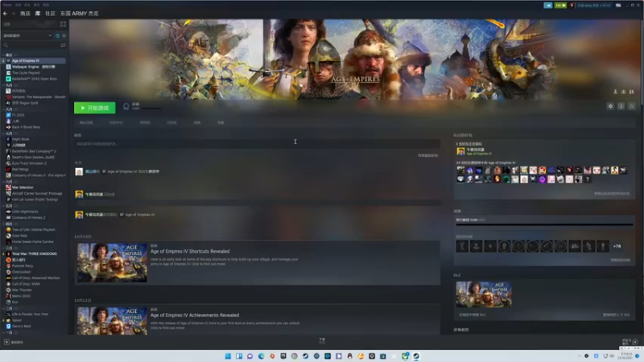This screenshot has height=362, width=644.
Task: Click the green 开始游戏 play button
Action: click(95, 108)
